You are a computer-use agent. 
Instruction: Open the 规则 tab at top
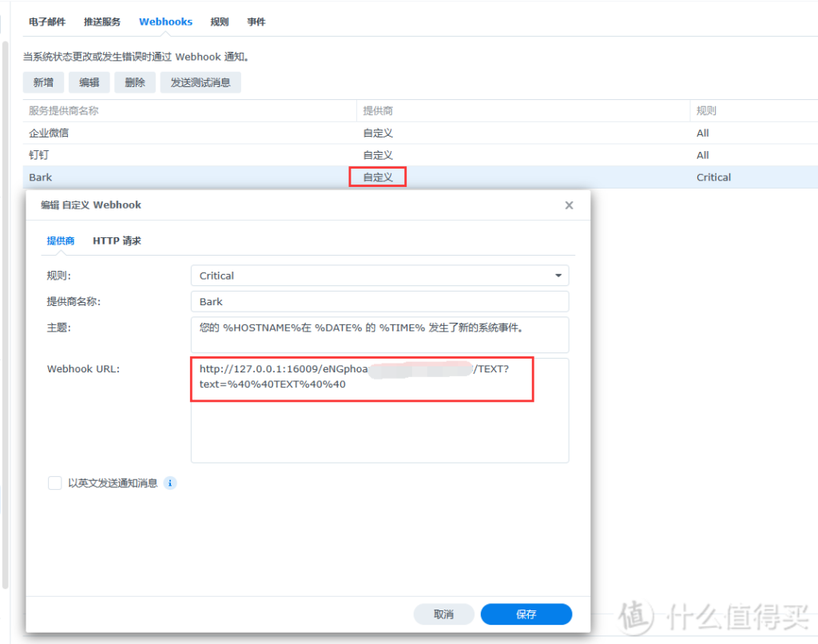pos(220,22)
